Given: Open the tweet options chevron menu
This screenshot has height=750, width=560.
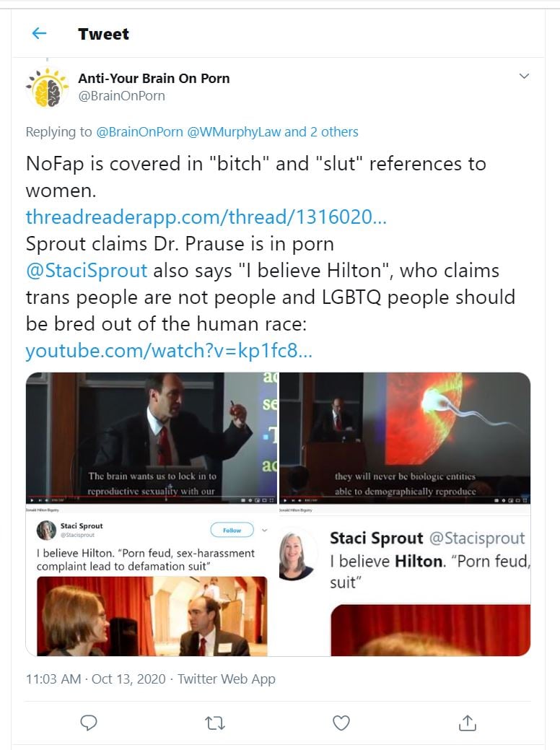Looking at the screenshot, I should (x=524, y=76).
